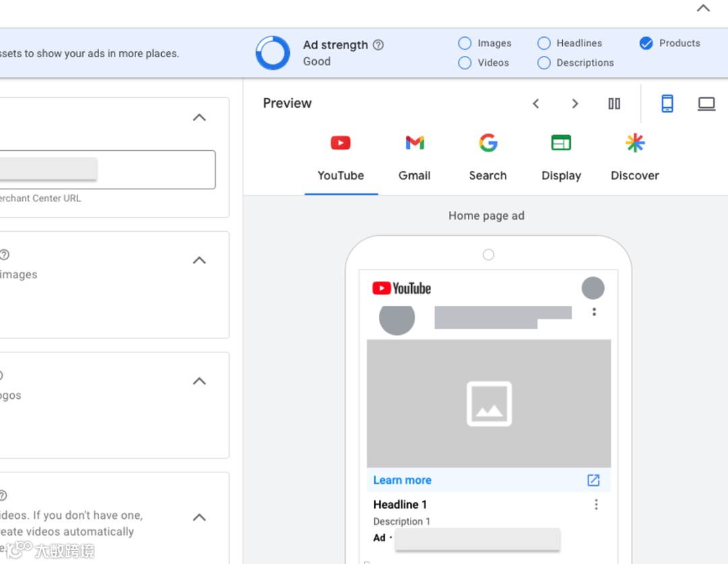Click the Merchant Center URL input field
728x564 pixels.
107,169
